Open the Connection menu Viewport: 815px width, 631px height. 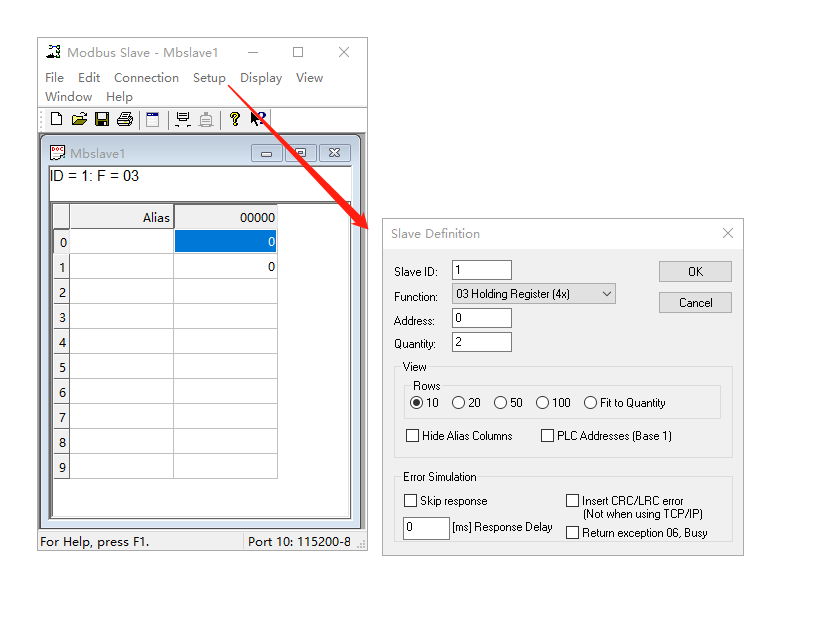(x=146, y=78)
